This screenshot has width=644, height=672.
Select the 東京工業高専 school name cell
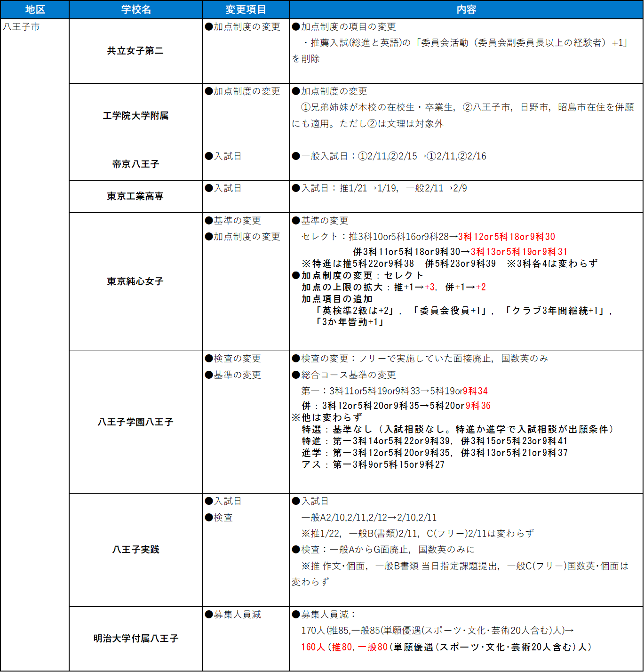coord(136,196)
